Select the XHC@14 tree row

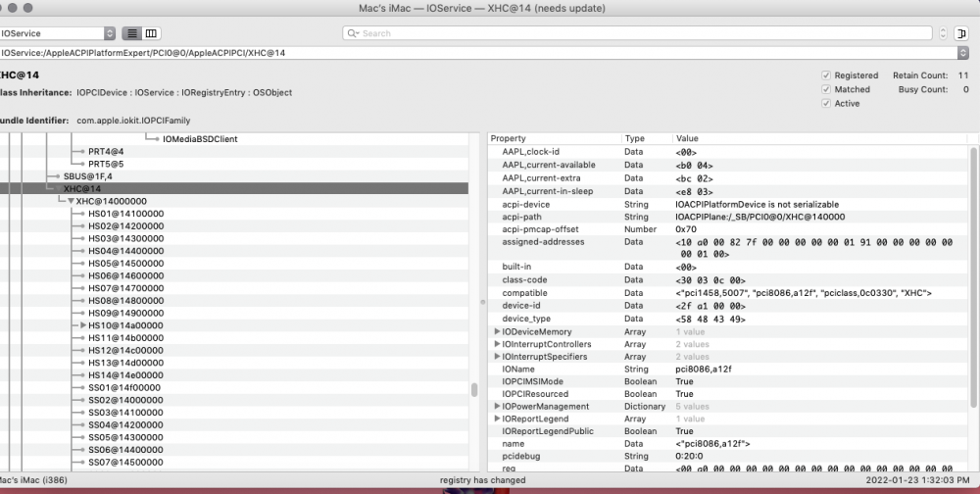point(234,189)
